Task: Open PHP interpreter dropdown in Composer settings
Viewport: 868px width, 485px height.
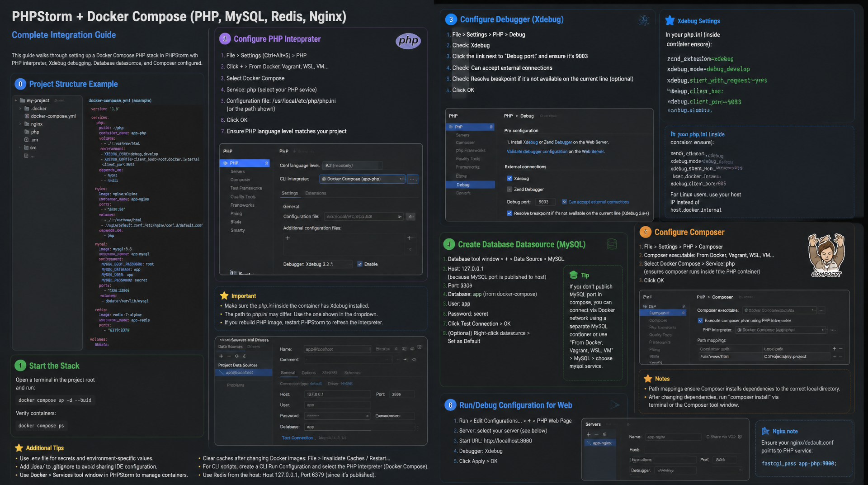Action: point(781,330)
